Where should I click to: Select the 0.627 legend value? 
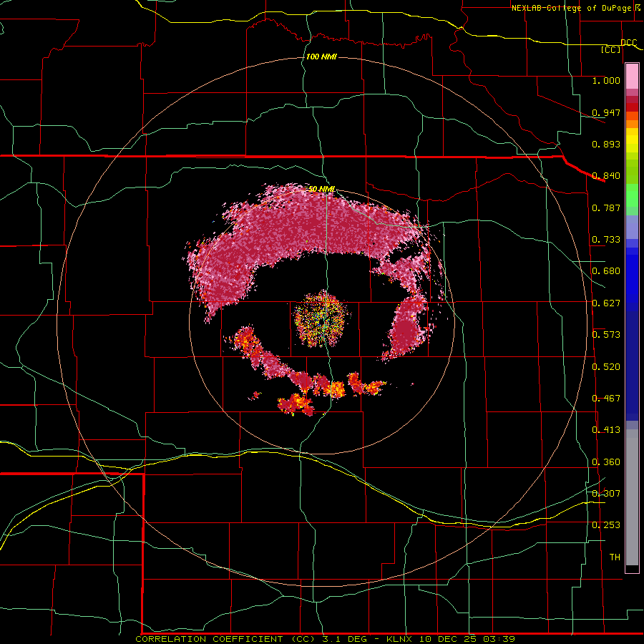point(606,303)
